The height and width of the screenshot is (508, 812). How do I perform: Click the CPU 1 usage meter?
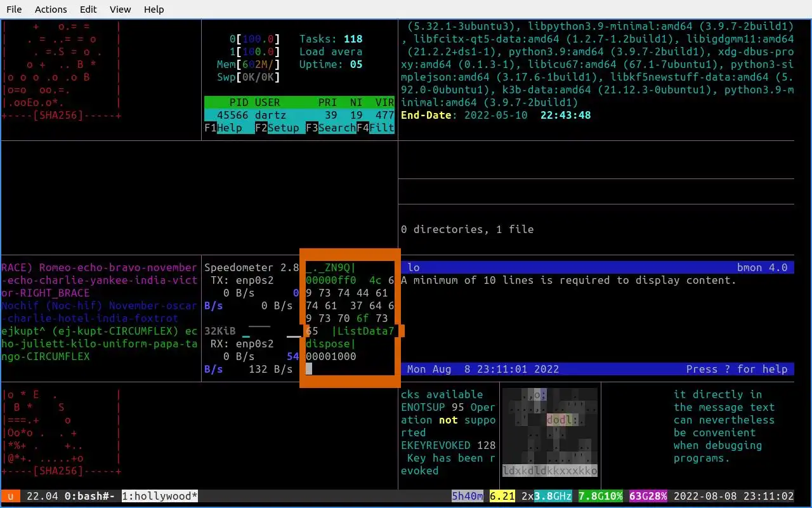coord(255,51)
